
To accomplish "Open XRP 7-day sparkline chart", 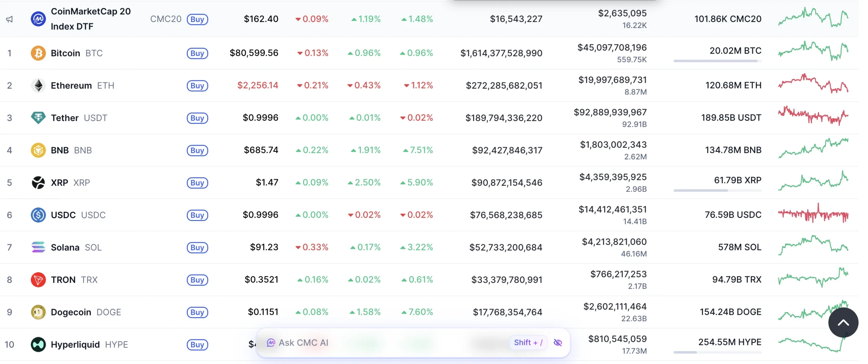I will [813, 180].
